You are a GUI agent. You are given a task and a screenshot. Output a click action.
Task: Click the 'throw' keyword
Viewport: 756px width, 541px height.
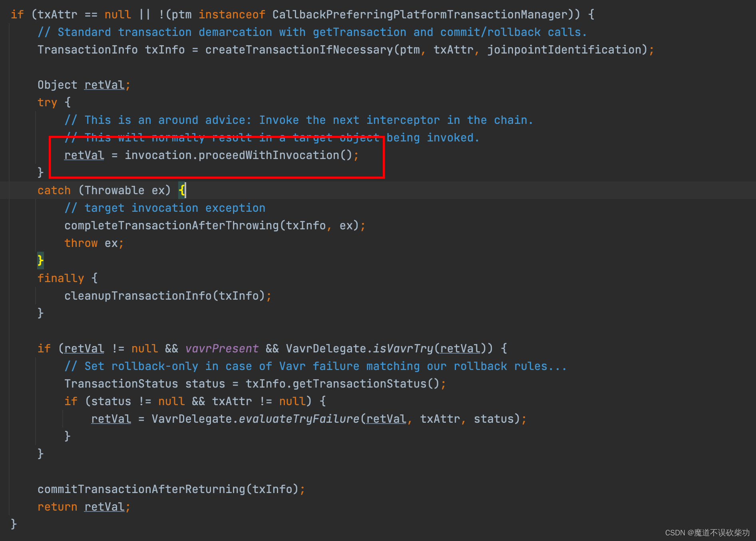pos(81,243)
